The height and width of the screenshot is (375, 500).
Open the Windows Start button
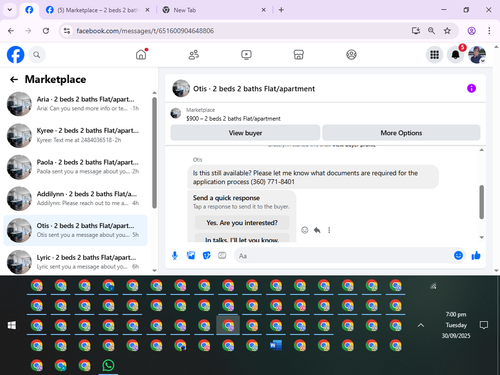pyautogui.click(x=12, y=325)
